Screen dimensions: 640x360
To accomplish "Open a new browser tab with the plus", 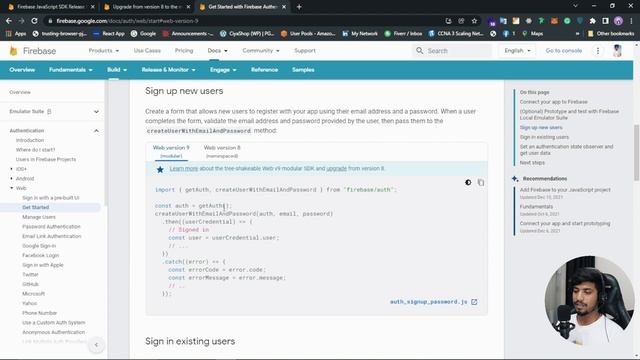I will click(x=299, y=7).
